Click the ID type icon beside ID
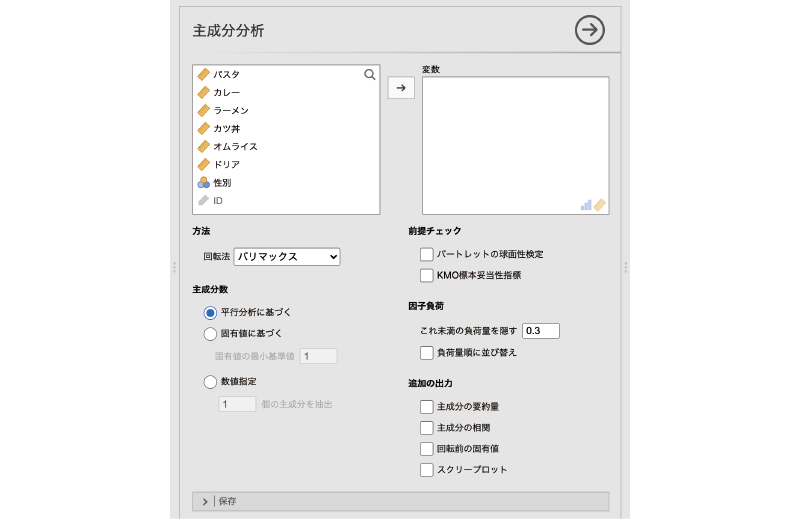 [204, 201]
